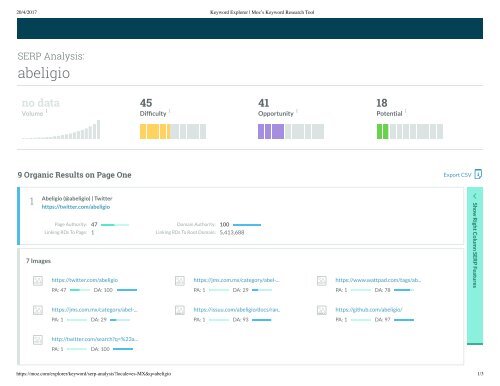Image resolution: width=500 pixels, height=386 pixels.
Task: Open the twitter.com/search image link
Action: pos(95,339)
